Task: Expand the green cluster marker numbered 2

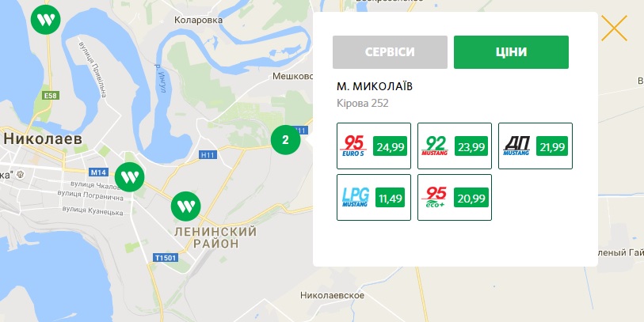Action: [x=285, y=140]
